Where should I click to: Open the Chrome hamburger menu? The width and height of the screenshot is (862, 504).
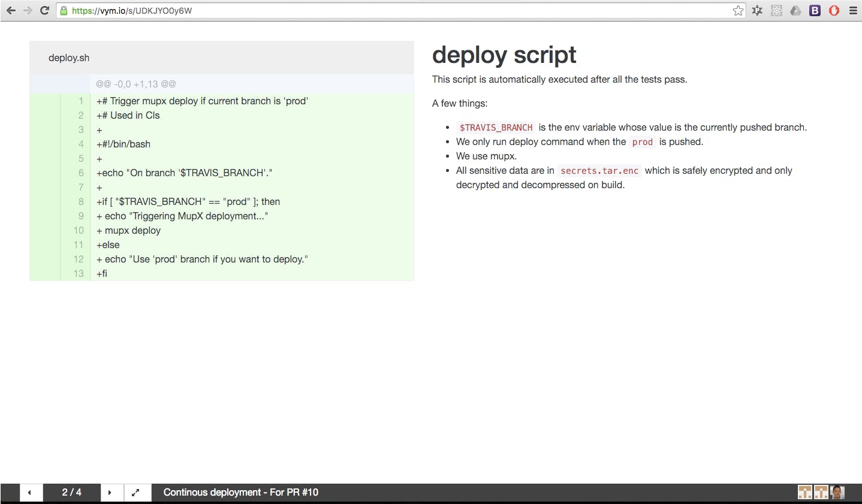coord(853,10)
